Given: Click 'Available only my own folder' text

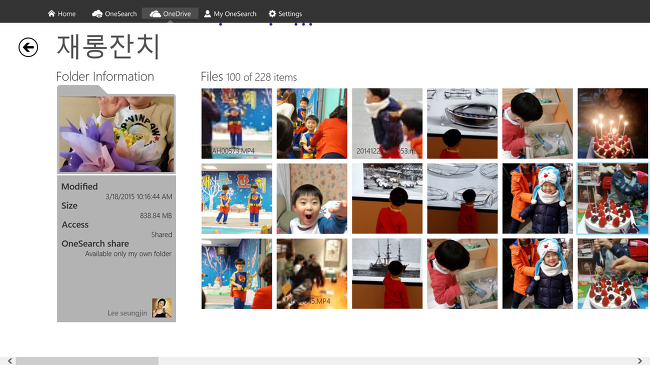Looking at the screenshot, I should (x=128, y=254).
